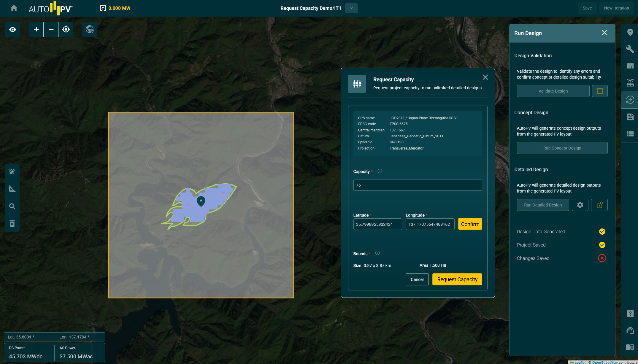Click the Confirm coordinates button
Screen dimensions: 638x364
tap(470, 224)
